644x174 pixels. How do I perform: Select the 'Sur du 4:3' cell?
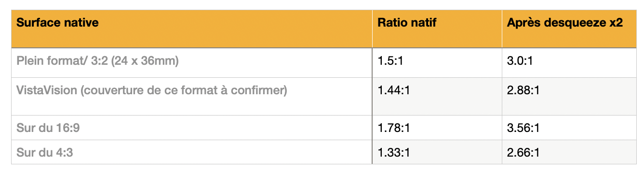192,152
